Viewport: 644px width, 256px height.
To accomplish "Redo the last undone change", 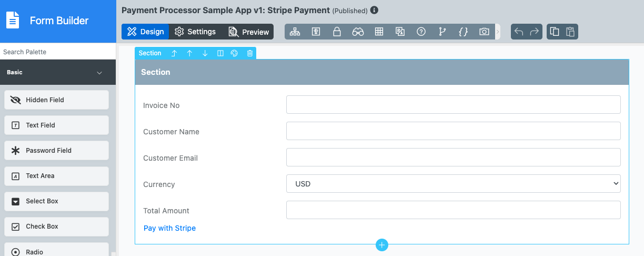I will click(x=535, y=32).
